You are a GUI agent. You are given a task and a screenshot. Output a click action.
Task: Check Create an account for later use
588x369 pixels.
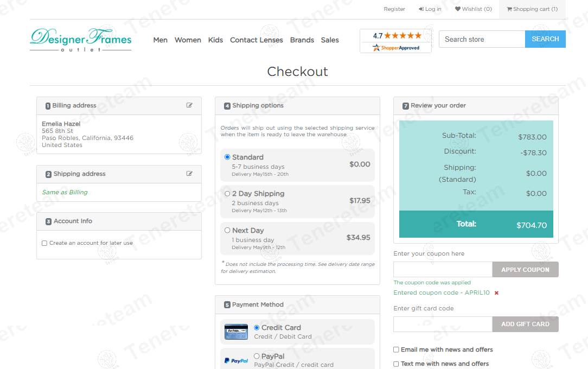[44, 243]
